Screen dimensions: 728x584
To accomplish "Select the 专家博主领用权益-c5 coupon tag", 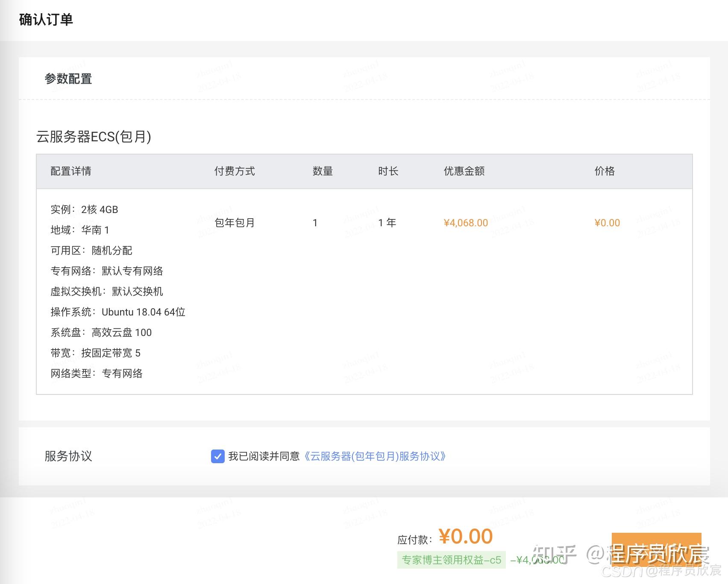I will (451, 560).
